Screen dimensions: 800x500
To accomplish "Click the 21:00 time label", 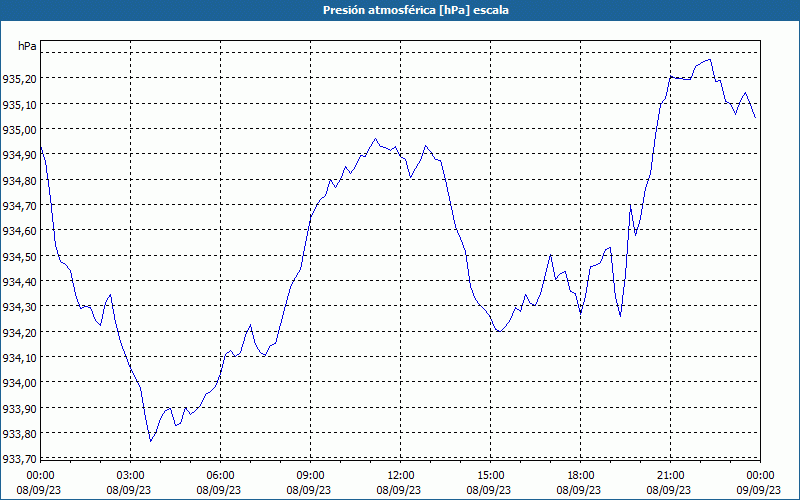I will tap(670, 476).
